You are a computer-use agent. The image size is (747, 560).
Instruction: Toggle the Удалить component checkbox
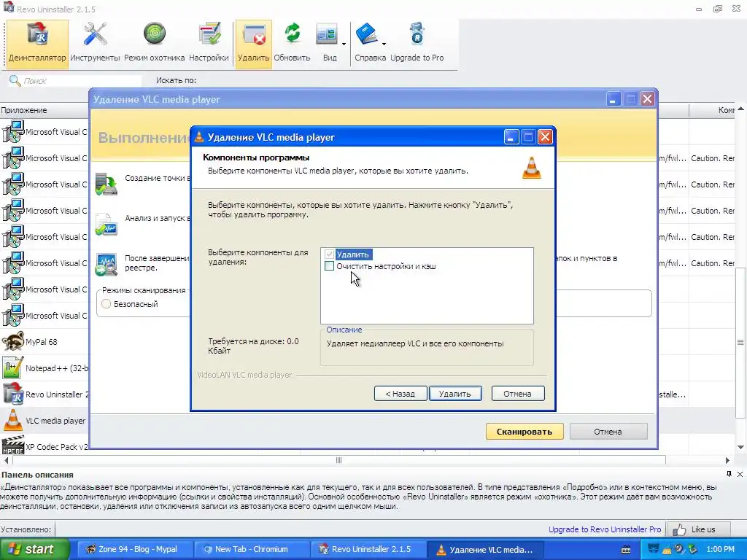329,254
